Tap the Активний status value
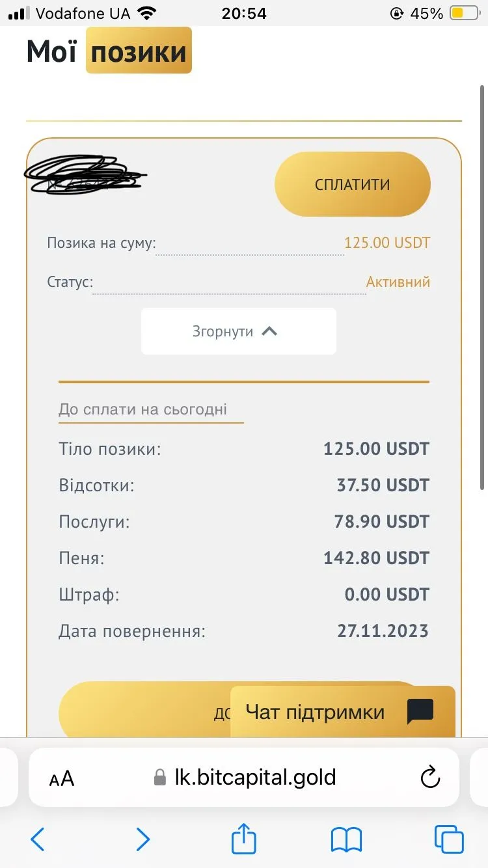 pos(398,282)
